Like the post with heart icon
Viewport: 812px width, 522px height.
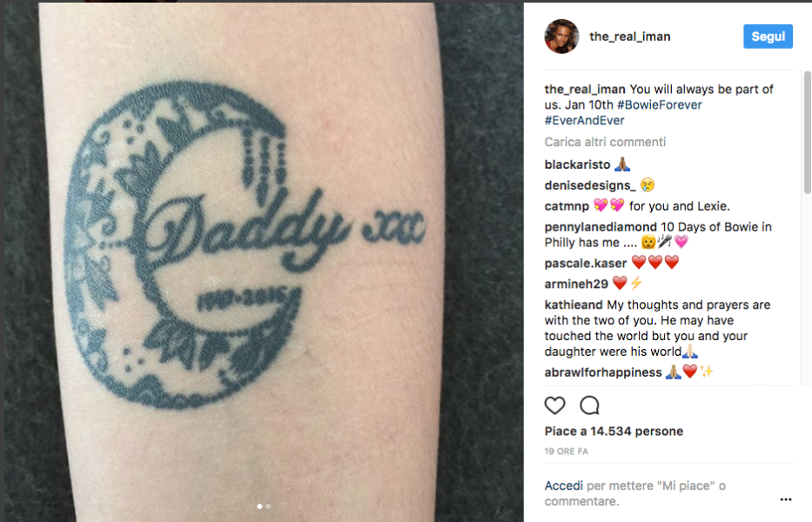pos(554,405)
